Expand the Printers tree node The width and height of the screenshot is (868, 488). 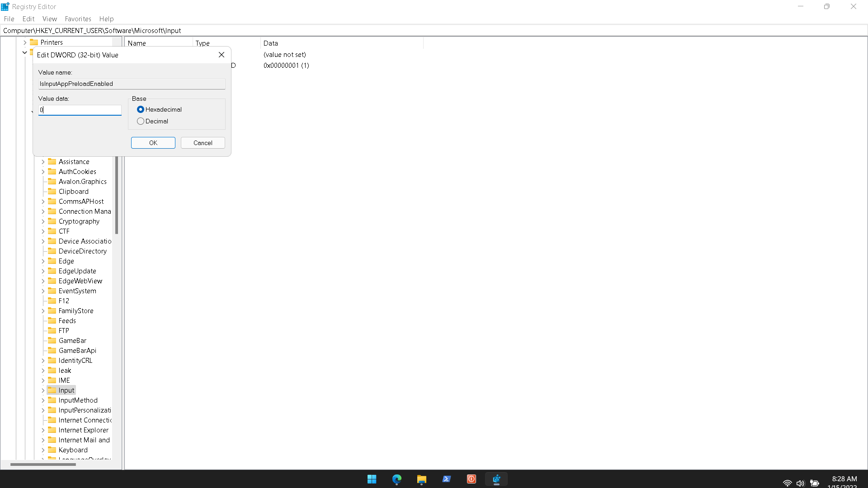25,42
